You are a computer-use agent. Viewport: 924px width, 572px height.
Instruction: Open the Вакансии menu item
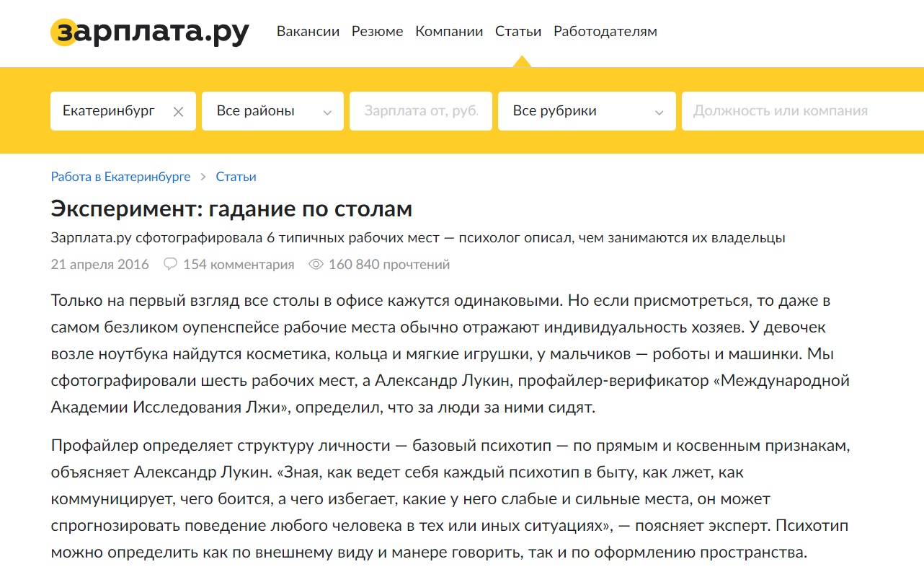coord(308,32)
